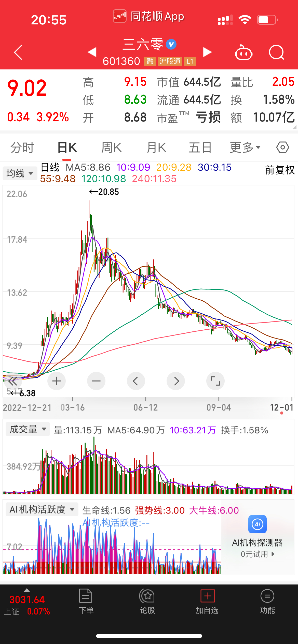Open the 均线 indicator dropdown
The height and width of the screenshot is (644, 298).
tap(20, 173)
